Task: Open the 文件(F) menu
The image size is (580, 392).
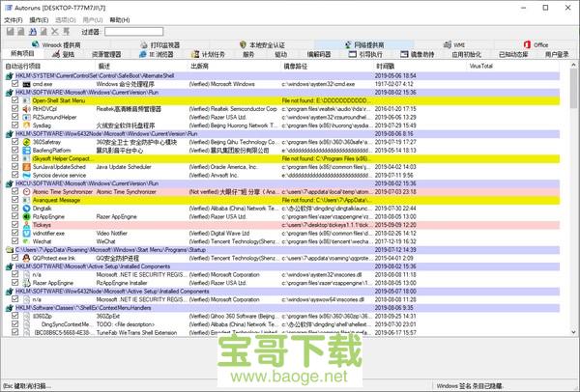Action: (14, 20)
